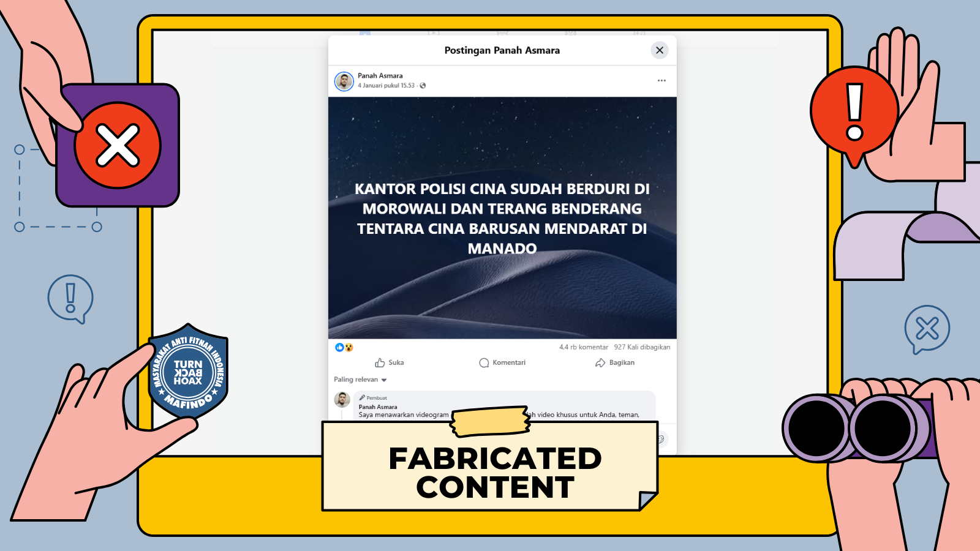Open the three-dot post options menu
Viewport: 980px width, 551px height.
[x=661, y=81]
